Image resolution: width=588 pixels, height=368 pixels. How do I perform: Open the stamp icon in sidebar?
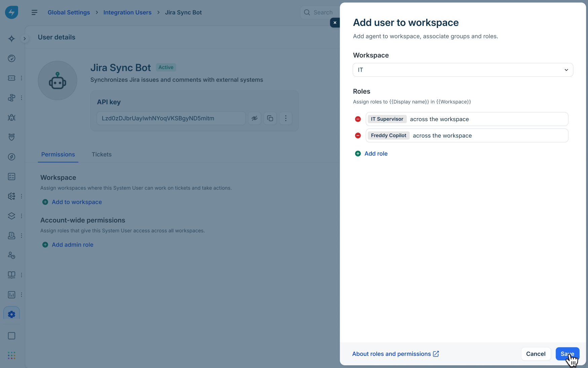pyautogui.click(x=11, y=235)
